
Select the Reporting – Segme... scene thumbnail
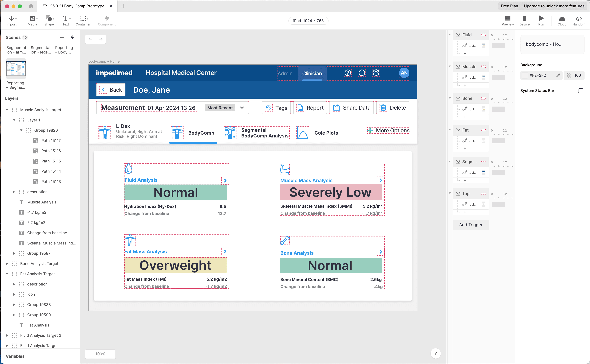coord(16,69)
